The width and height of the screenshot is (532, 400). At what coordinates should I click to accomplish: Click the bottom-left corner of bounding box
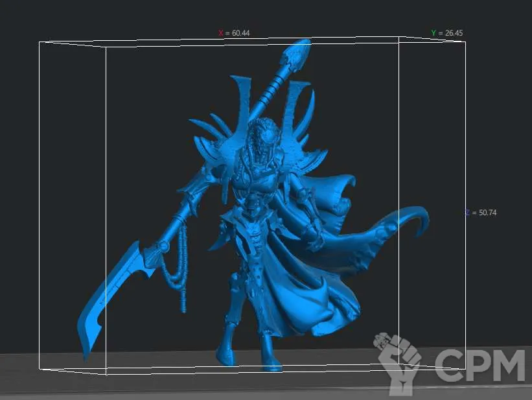point(40,368)
